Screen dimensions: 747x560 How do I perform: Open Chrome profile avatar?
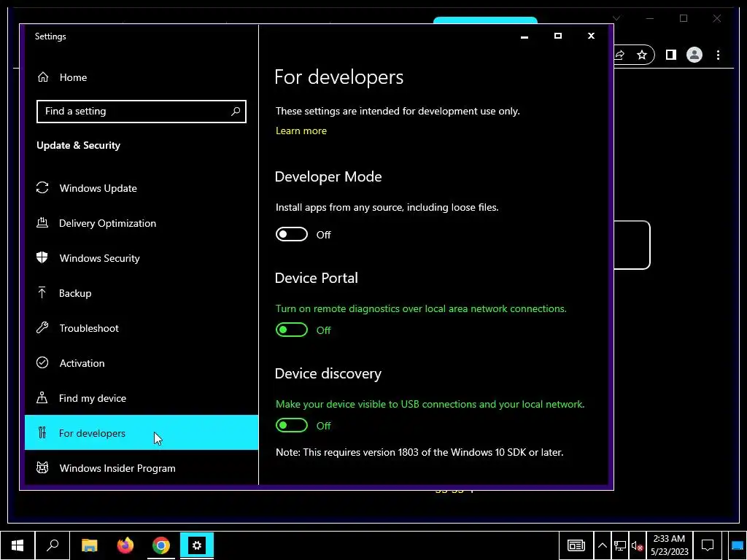[694, 55]
